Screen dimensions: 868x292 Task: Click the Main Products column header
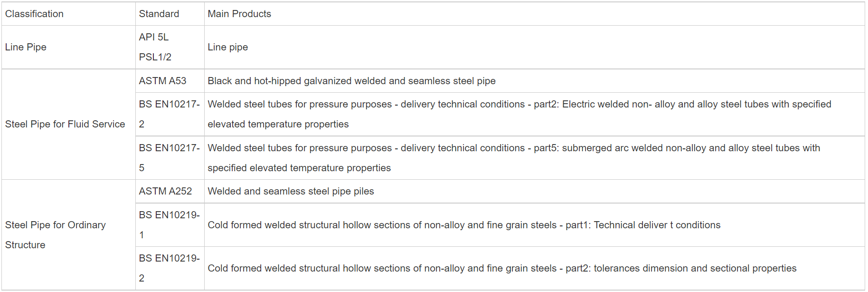coord(239,14)
